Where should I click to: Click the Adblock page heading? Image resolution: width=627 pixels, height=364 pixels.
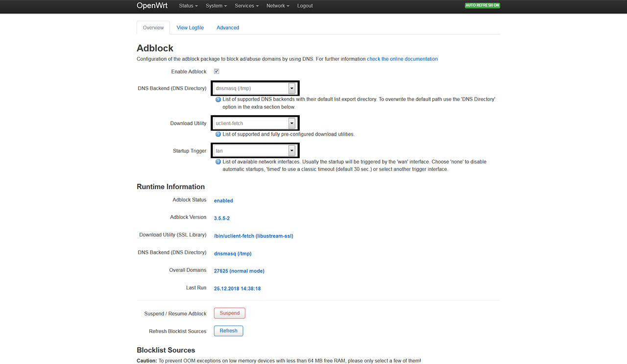(x=155, y=48)
